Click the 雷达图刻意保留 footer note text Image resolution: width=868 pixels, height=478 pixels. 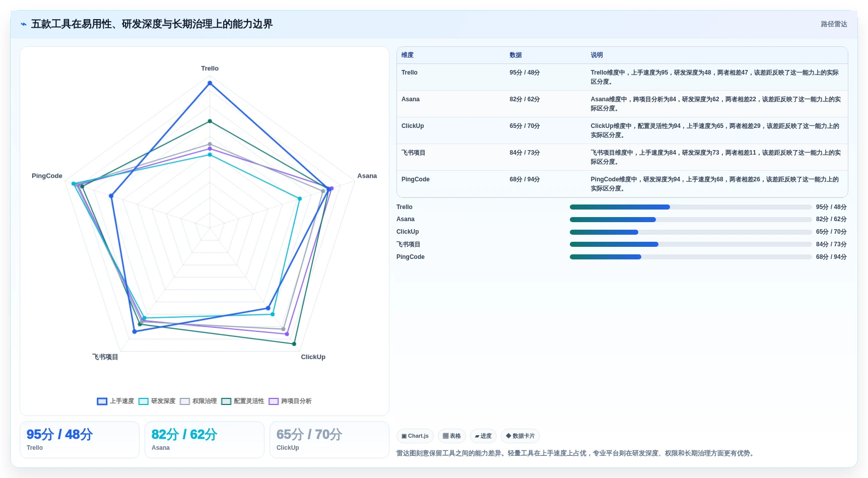576,453
